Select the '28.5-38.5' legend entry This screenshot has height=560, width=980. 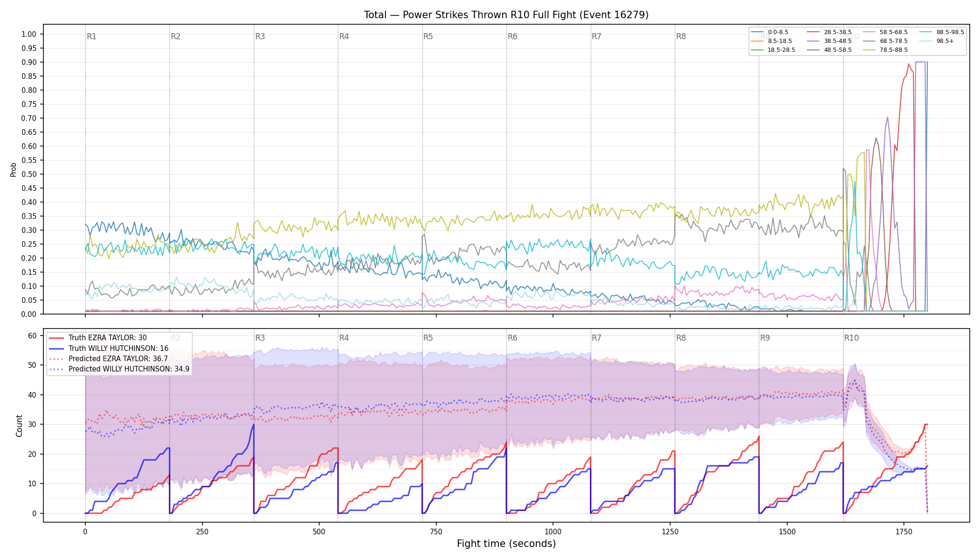(x=829, y=32)
